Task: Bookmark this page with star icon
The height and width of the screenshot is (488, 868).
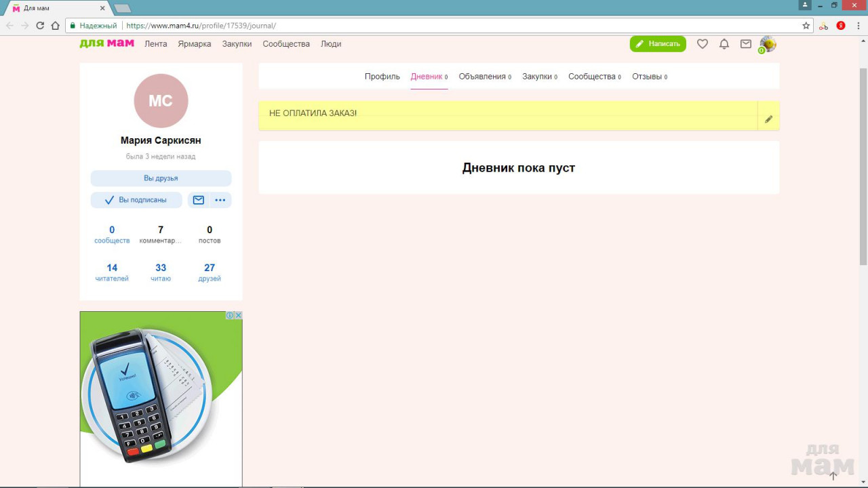Action: tap(806, 26)
